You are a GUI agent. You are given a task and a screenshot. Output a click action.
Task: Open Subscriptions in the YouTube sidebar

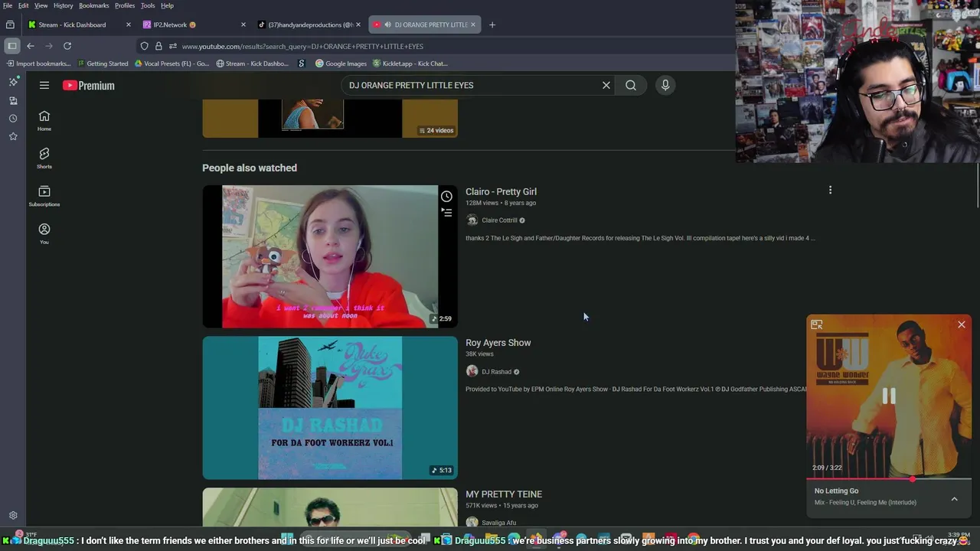coord(44,196)
